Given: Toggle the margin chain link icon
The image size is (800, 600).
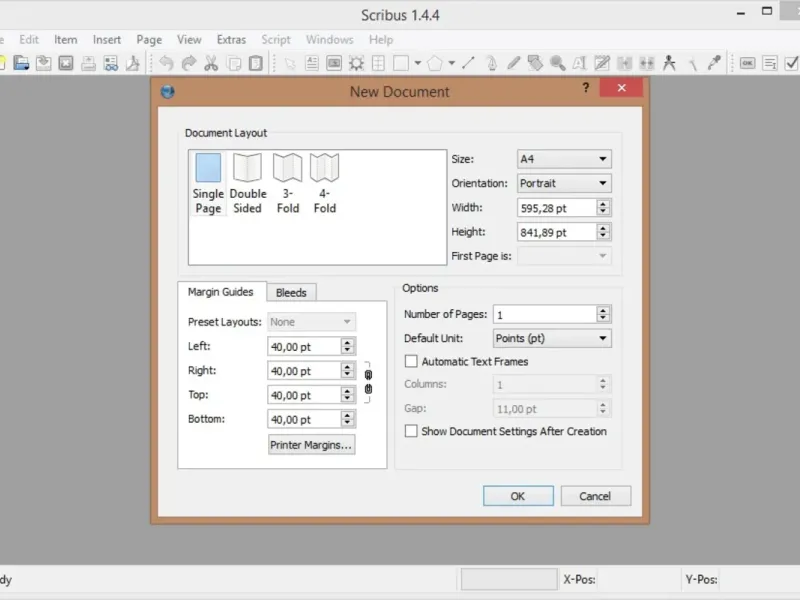Looking at the screenshot, I should tap(368, 382).
